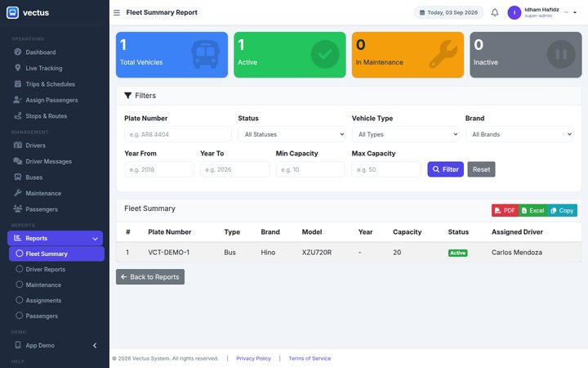Click the Driver Messages chat icon
This screenshot has width=588, height=368.
tap(18, 161)
